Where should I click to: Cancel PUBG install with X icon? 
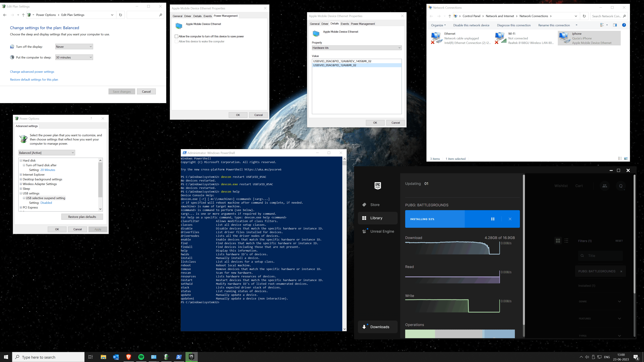pos(510,219)
